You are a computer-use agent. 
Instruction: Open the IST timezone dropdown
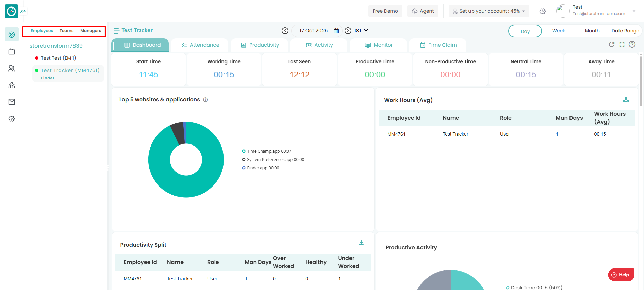361,31
